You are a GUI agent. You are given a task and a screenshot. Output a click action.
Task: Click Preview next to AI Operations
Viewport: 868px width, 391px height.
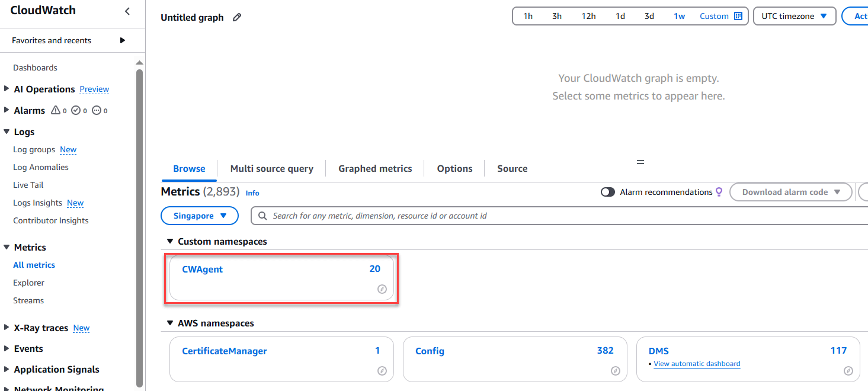pyautogui.click(x=94, y=89)
